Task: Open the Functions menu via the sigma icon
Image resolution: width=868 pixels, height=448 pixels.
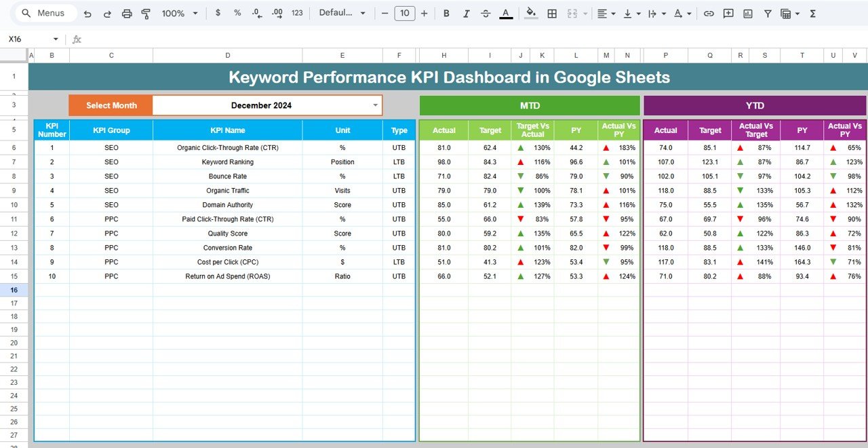Action: point(813,13)
